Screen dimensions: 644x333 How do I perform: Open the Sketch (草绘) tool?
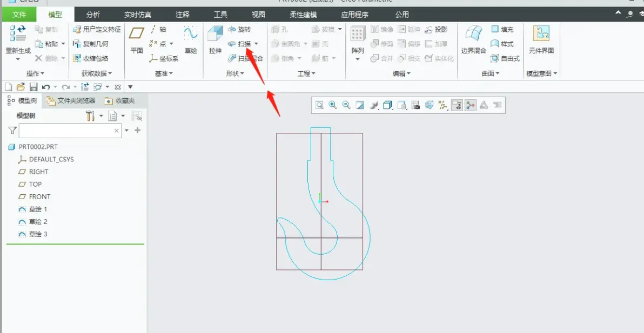coord(191,40)
